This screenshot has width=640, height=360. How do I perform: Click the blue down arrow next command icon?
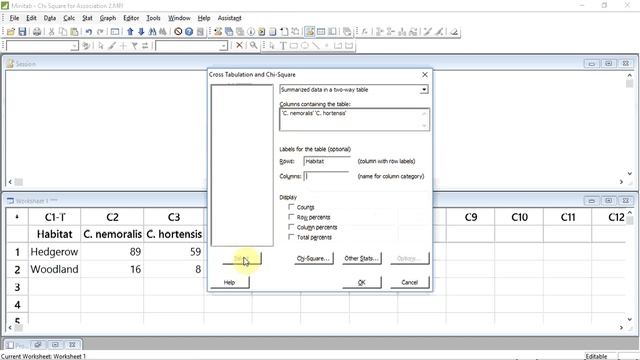pyautogui.click(x=141, y=32)
